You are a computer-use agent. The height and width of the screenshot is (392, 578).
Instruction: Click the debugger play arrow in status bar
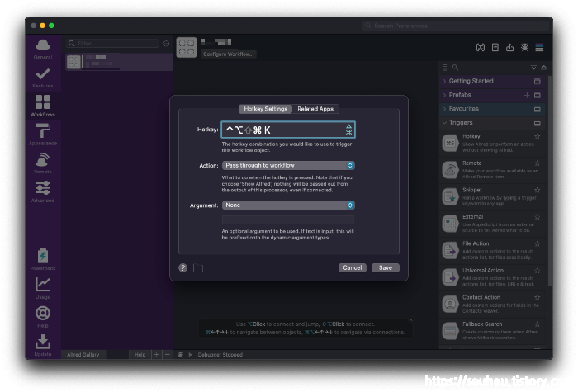190,354
